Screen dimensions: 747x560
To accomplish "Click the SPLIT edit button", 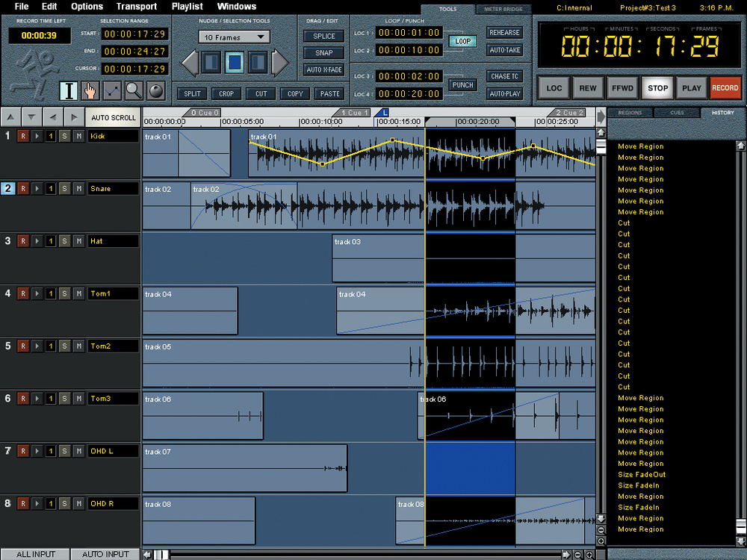I will coord(192,94).
